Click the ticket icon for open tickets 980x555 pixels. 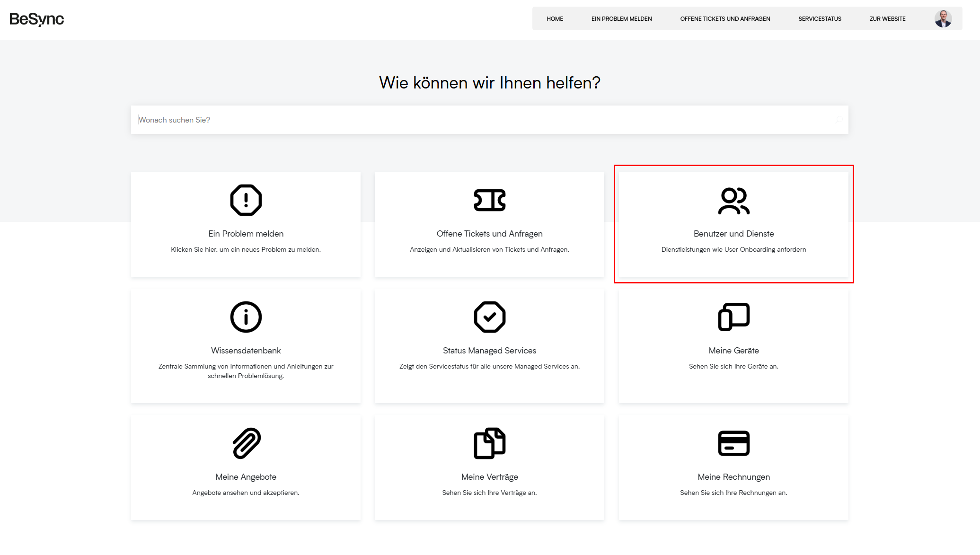489,200
